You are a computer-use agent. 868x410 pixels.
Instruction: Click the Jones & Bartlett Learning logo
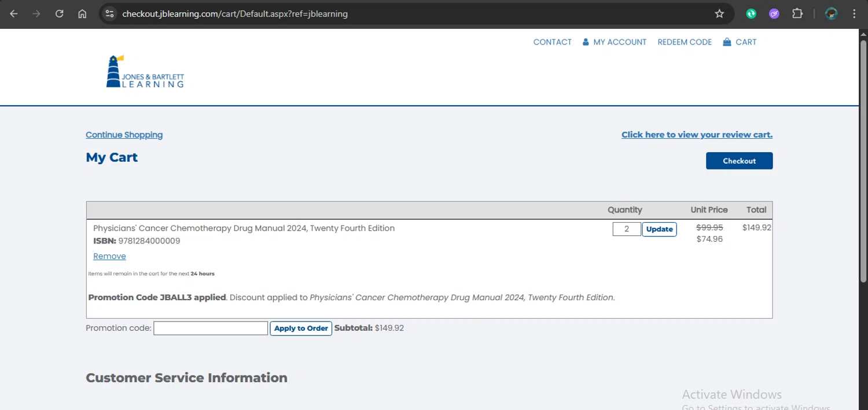pyautogui.click(x=145, y=72)
